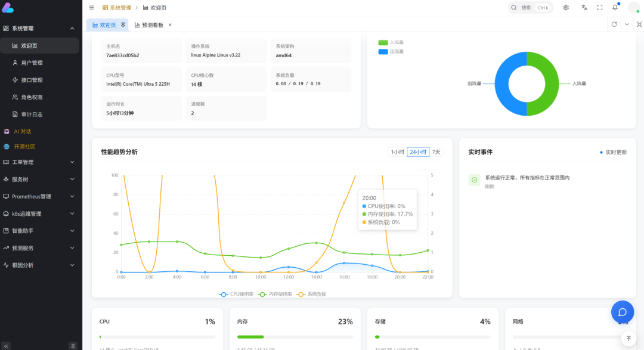
Task: Toggle the 出流量 legend item
Action: (391, 51)
